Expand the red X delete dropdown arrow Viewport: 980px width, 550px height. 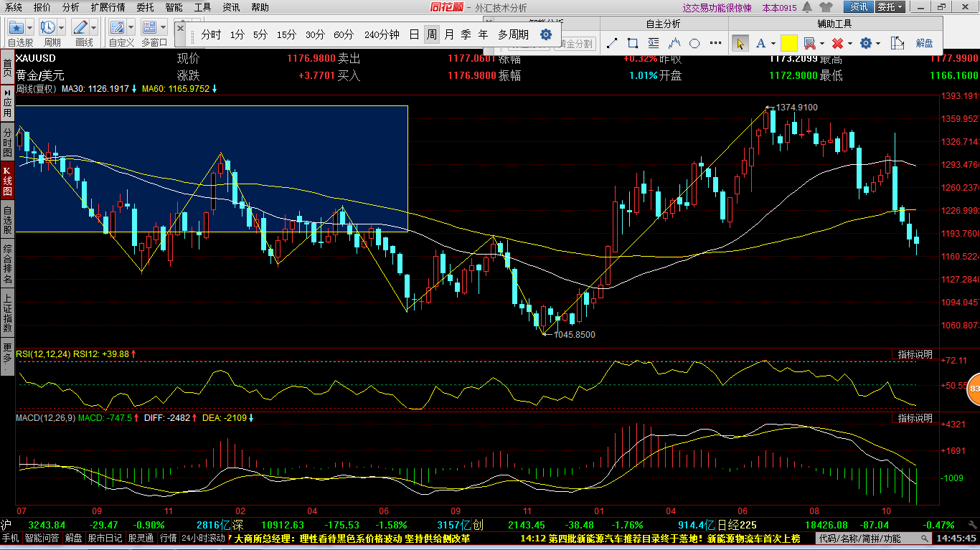pyautogui.click(x=850, y=44)
